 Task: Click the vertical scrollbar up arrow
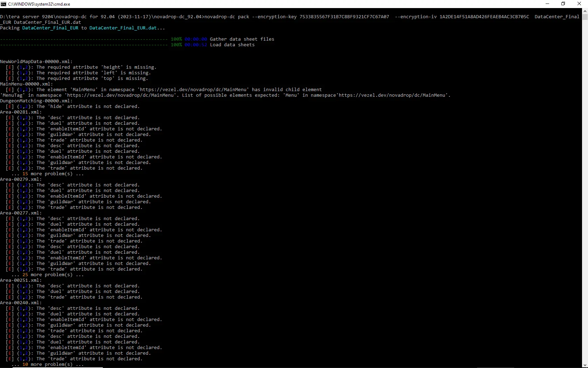pos(585,11)
